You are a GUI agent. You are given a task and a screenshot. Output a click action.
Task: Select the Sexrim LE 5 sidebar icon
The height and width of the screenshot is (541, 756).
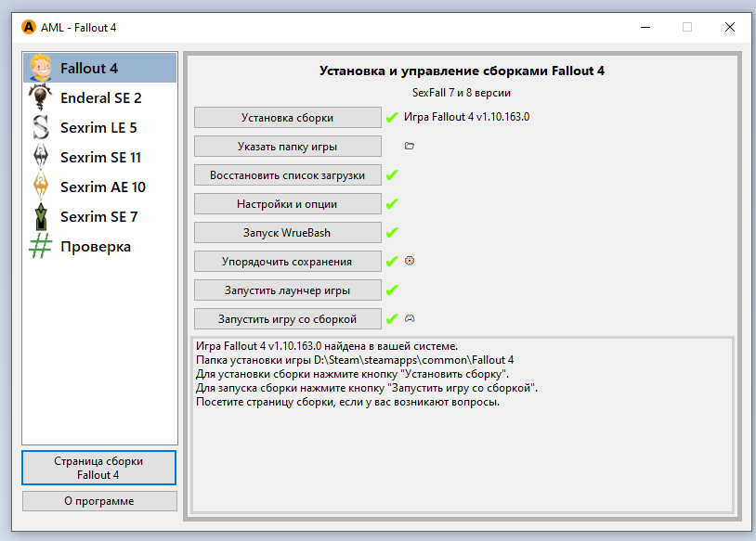tap(40, 128)
